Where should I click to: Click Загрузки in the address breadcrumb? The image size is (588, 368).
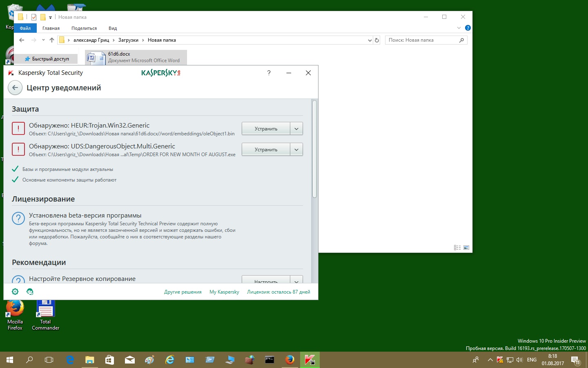128,40
